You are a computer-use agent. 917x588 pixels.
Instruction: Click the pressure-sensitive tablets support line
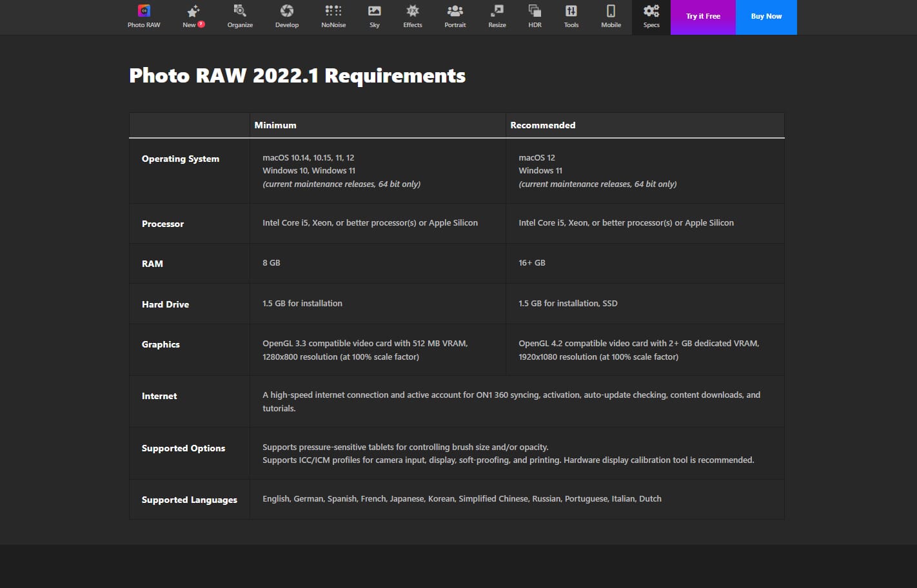tap(405, 447)
